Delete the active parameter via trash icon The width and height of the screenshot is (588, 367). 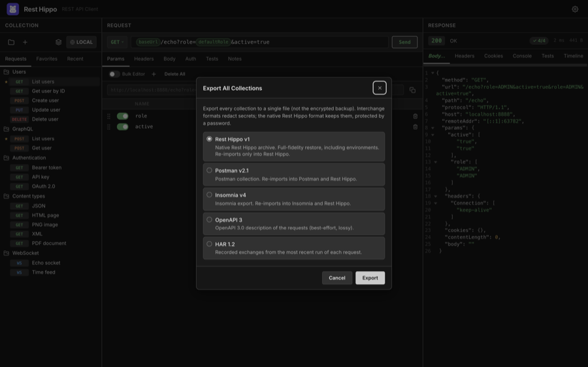(415, 127)
